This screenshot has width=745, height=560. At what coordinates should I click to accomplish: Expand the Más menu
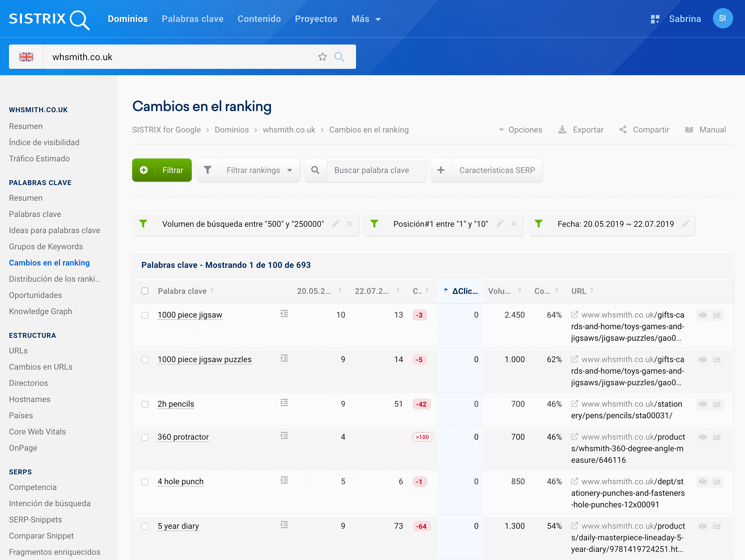point(366,19)
